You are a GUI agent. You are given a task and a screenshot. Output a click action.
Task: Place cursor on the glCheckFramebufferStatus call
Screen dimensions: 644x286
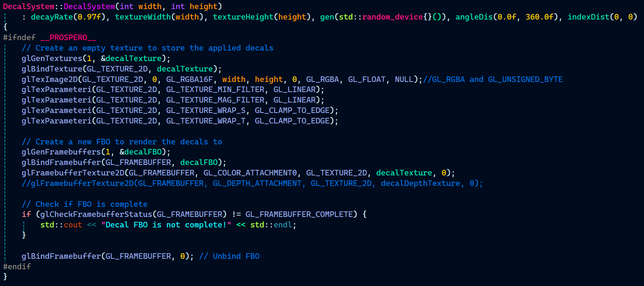[x=96, y=214]
